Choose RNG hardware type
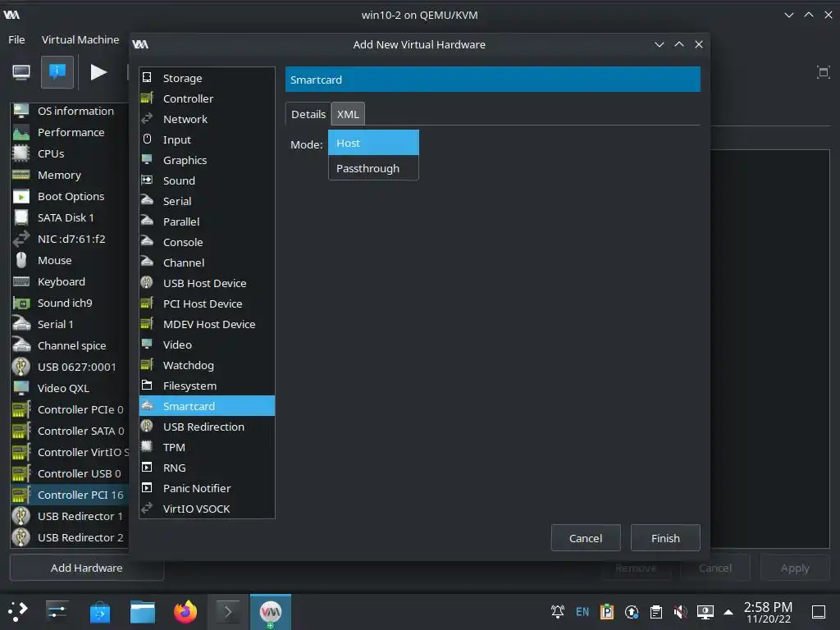The height and width of the screenshot is (630, 840). pos(207,468)
